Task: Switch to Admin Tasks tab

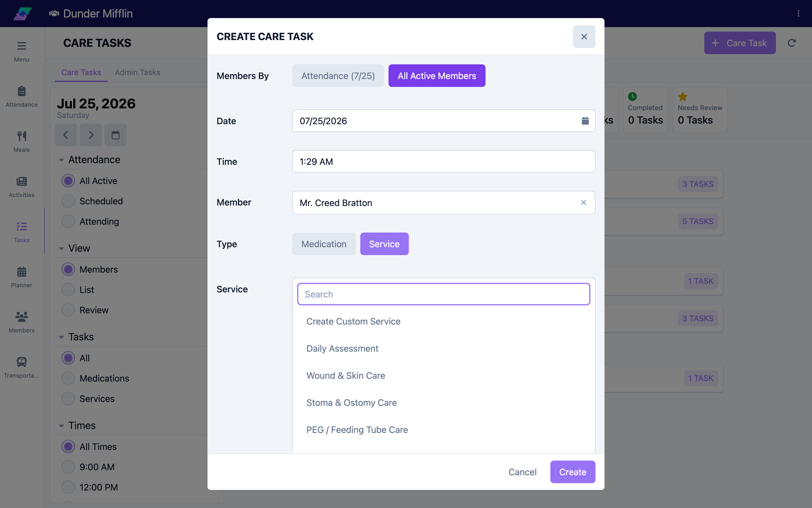Action: click(x=137, y=72)
